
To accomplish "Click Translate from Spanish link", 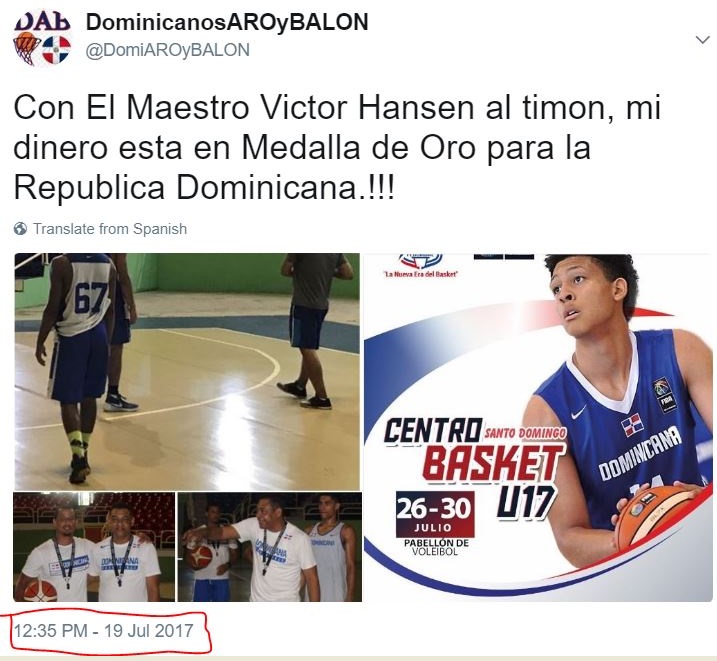I will click(110, 229).
